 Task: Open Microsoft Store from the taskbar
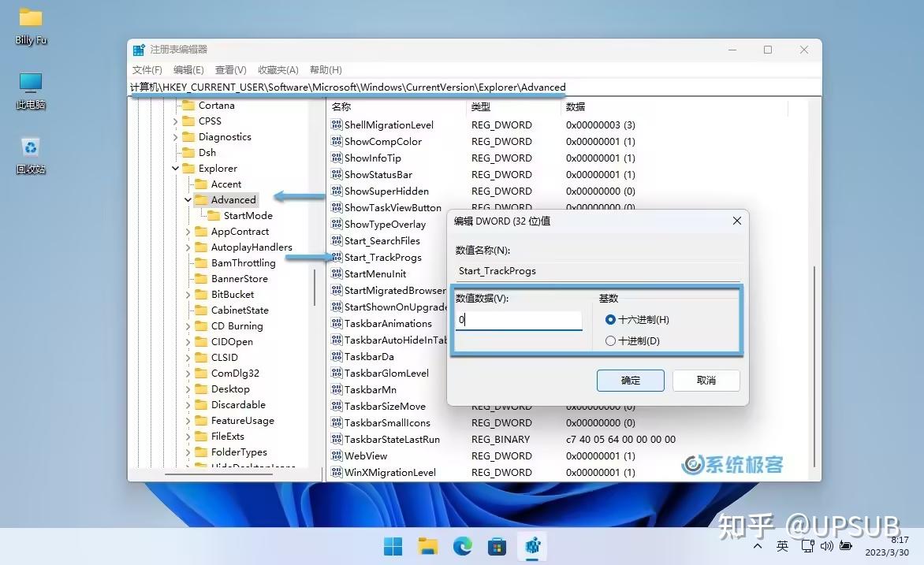497,546
